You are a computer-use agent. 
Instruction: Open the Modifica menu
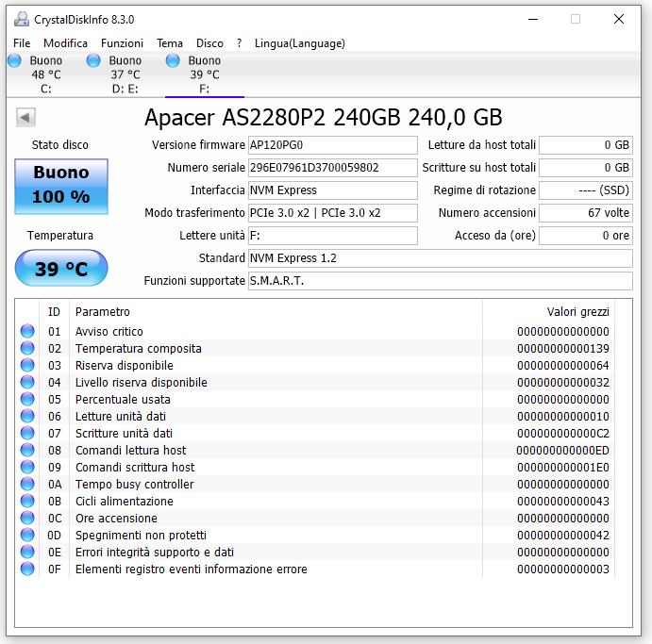coord(65,43)
